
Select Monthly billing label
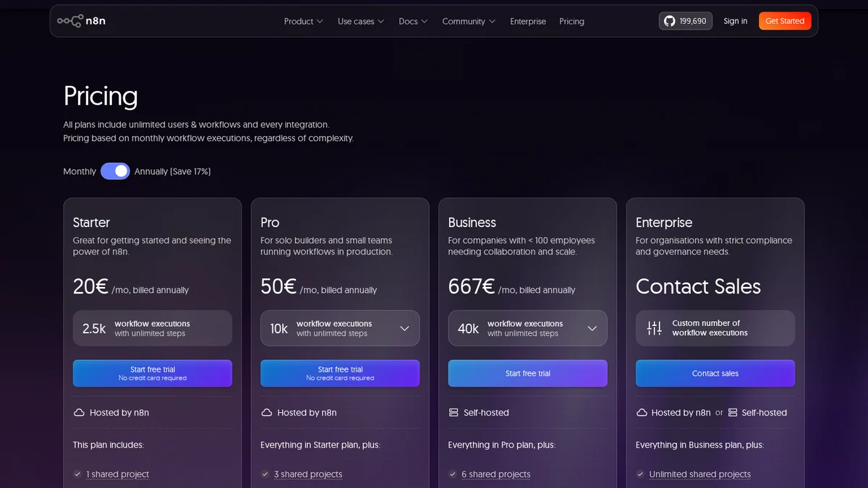(80, 171)
